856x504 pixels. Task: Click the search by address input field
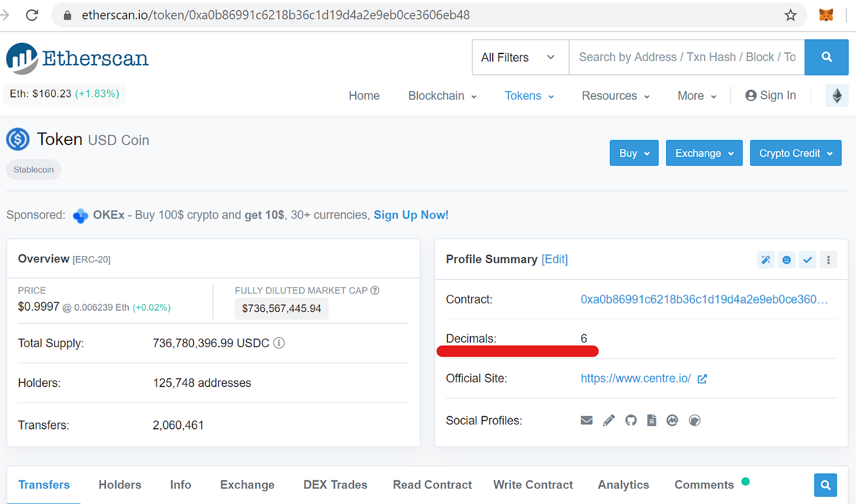tap(687, 57)
